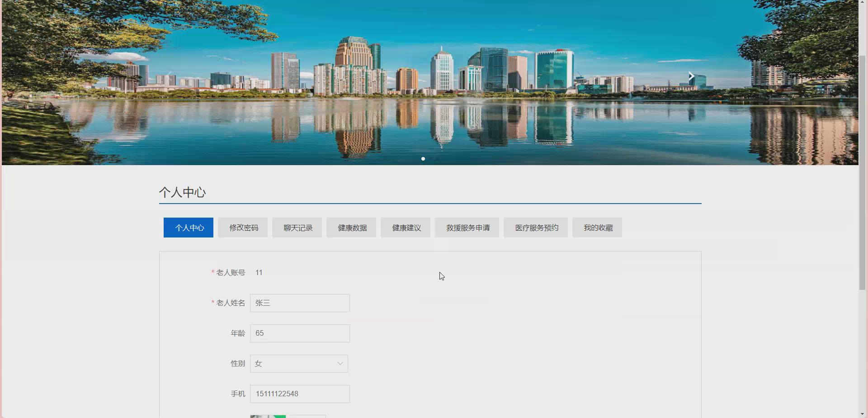Click the 个人中心 page heading
Screen dimensions: 868x418
[182, 192]
